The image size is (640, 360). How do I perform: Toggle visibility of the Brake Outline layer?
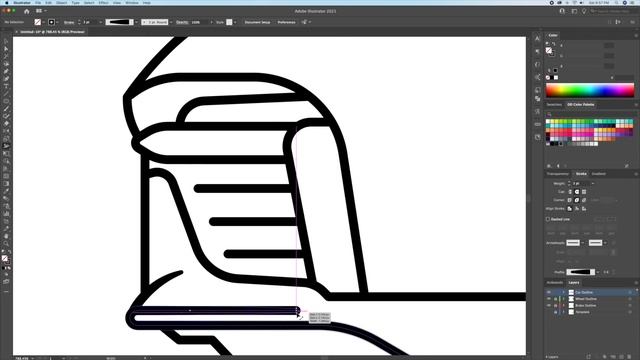(x=549, y=305)
